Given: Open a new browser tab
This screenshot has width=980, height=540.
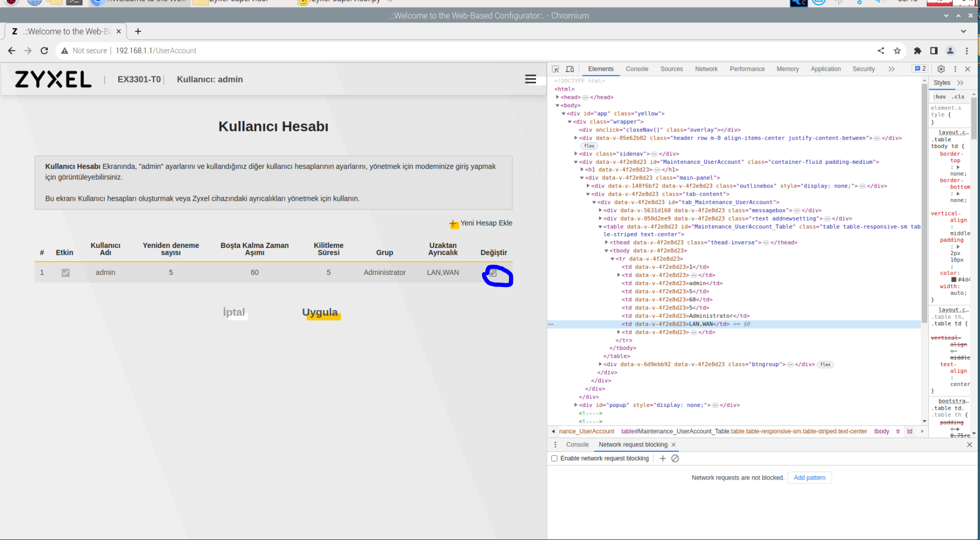Looking at the screenshot, I should point(138,31).
